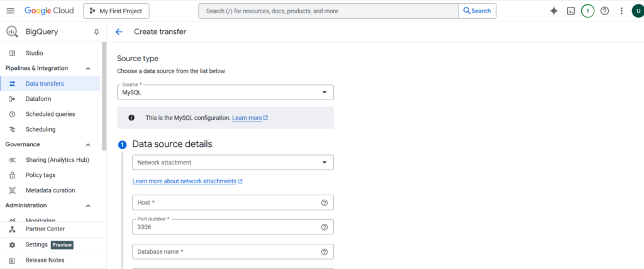644x269 pixels.
Task: Click the Dataform pipeline icon
Action: pos(13,99)
